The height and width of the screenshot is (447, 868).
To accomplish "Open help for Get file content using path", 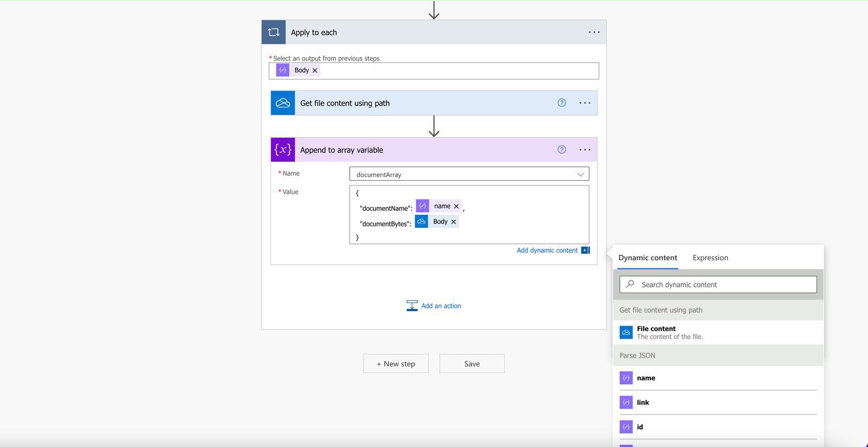I will coord(561,103).
